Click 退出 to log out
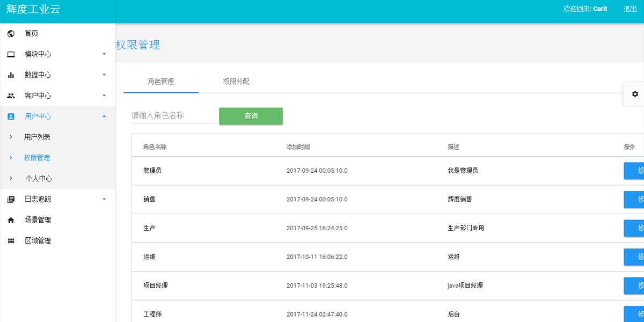This screenshot has height=322, width=644. pyautogui.click(x=630, y=9)
